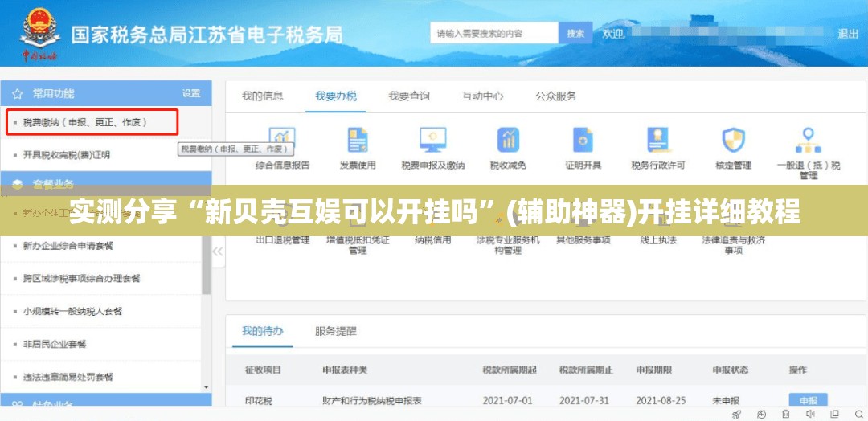
Task: Click the speaker mute icon in status bar
Action: point(810,414)
